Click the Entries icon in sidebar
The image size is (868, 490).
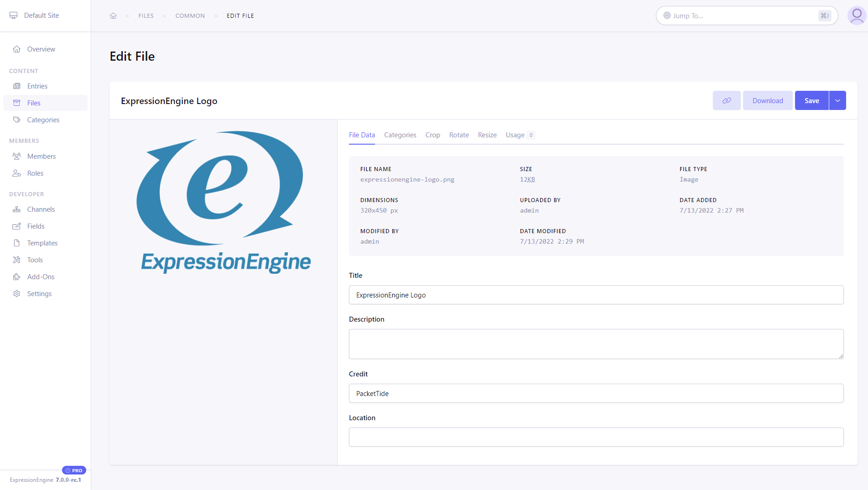click(17, 86)
